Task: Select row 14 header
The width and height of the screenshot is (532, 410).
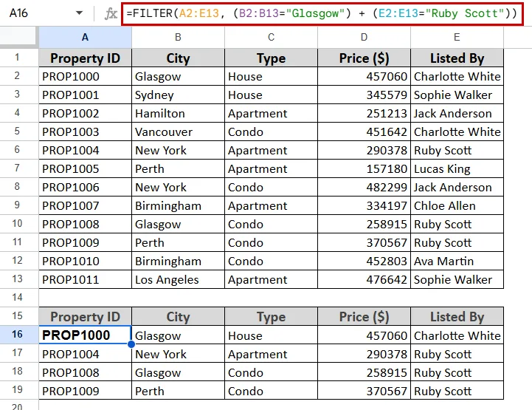Action: tap(17, 298)
